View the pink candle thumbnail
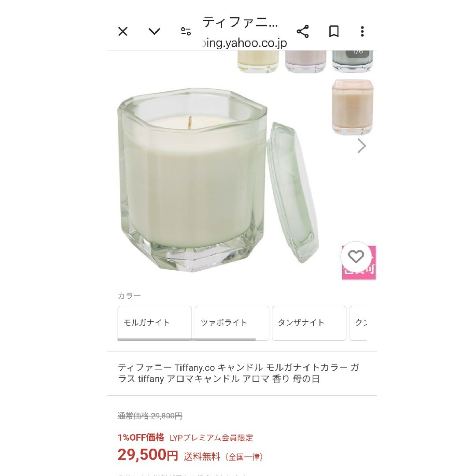Screen dimensions: 476x476 coord(353,107)
